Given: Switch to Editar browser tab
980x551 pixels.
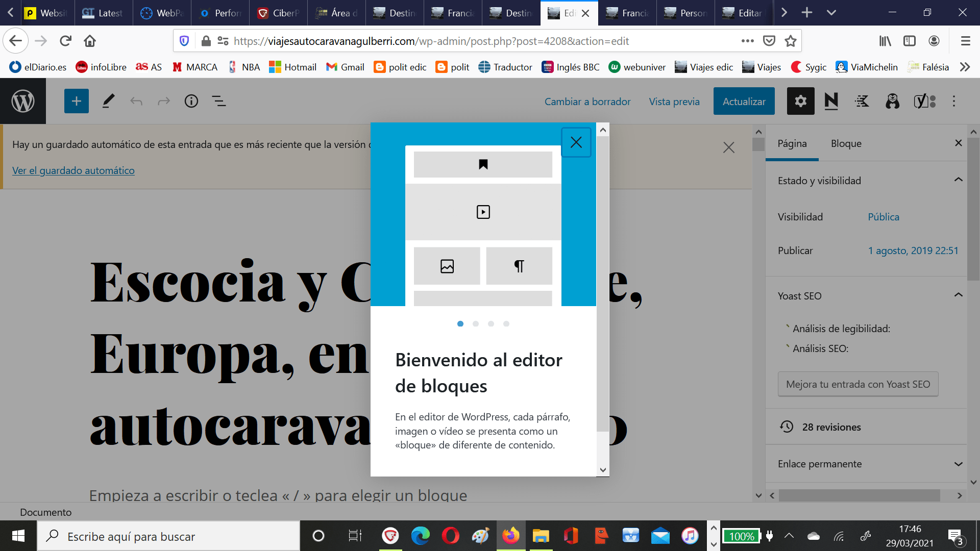Looking at the screenshot, I should [x=744, y=13].
